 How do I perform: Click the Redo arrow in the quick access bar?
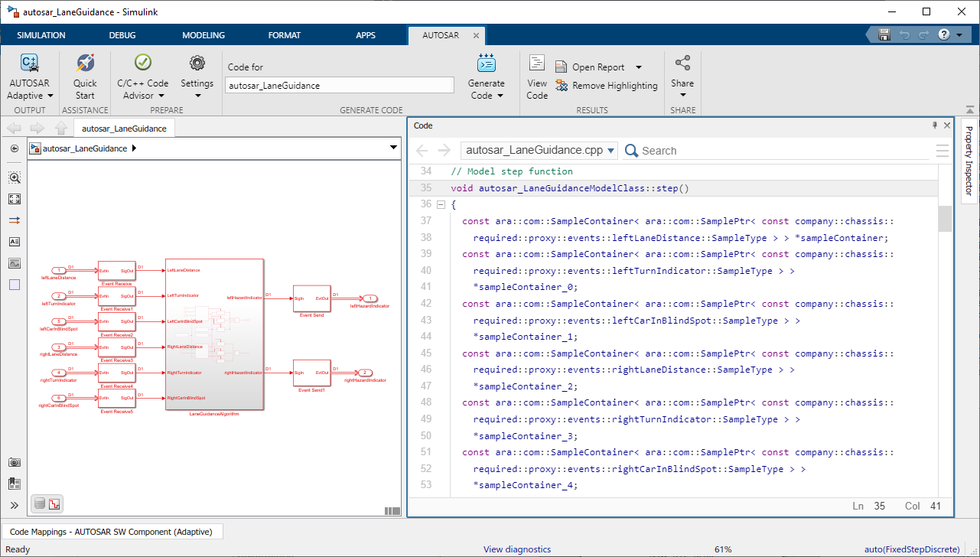coord(923,35)
